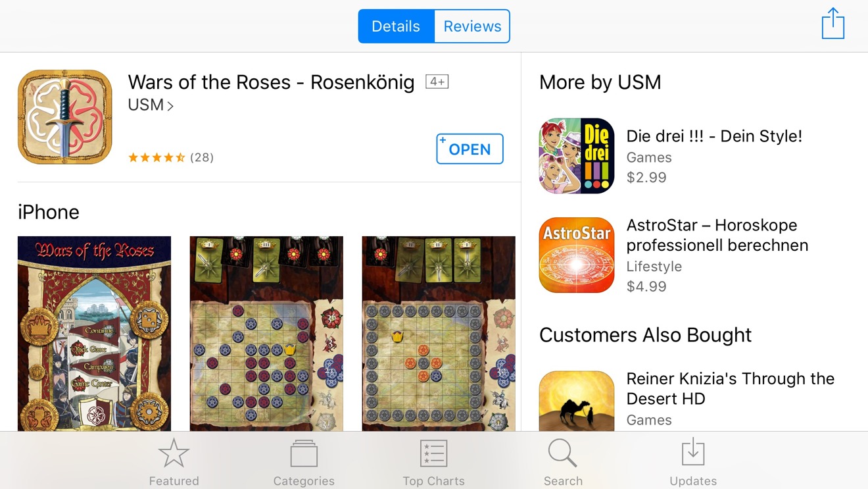View the third gameplay board screenshot

pyautogui.click(x=439, y=334)
